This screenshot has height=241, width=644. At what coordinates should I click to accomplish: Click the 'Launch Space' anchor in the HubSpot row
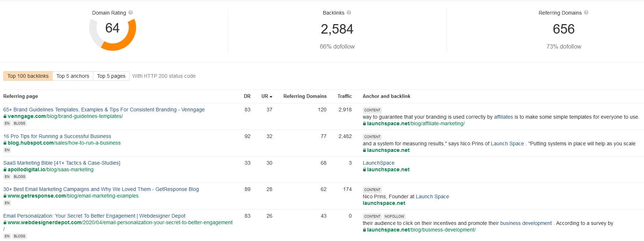pyautogui.click(x=507, y=144)
